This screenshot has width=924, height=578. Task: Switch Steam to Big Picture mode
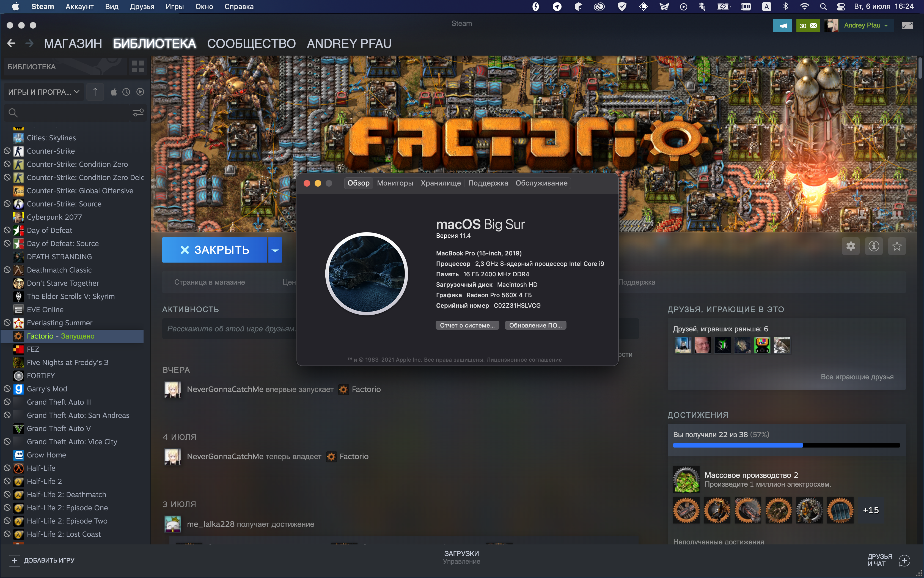click(907, 26)
